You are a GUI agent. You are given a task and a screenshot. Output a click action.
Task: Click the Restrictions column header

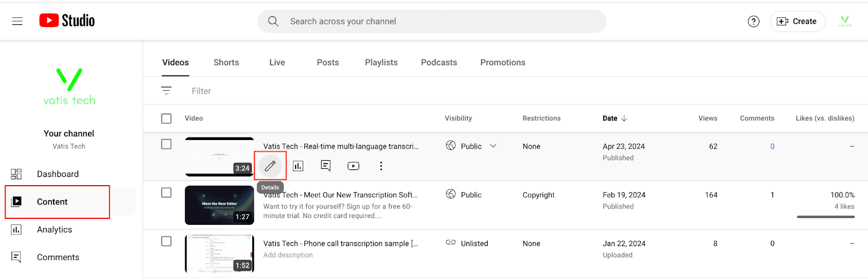coord(541,118)
